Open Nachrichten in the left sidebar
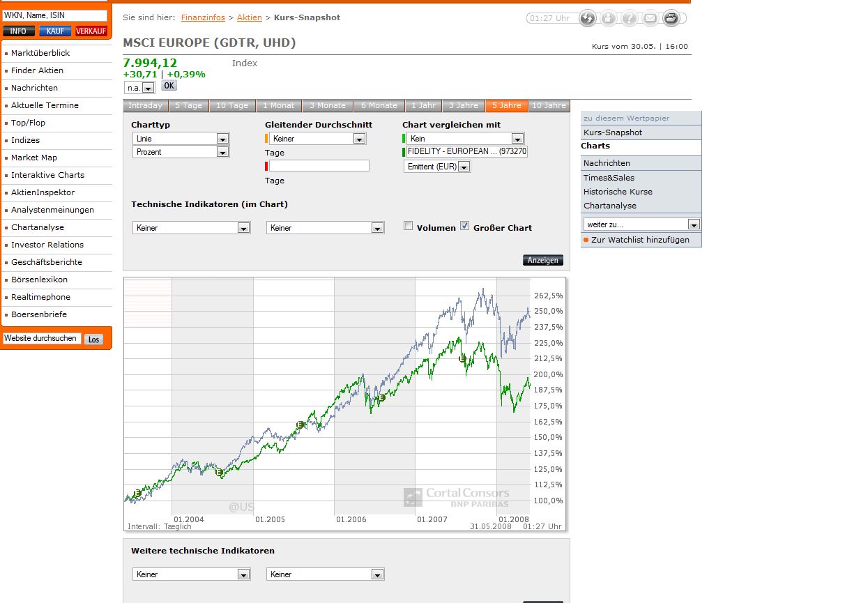The image size is (868, 603). pos(34,88)
